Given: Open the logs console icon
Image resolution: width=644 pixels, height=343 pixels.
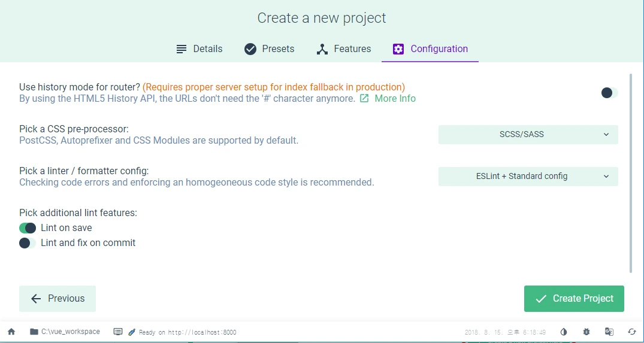Looking at the screenshot, I should 118,332.
